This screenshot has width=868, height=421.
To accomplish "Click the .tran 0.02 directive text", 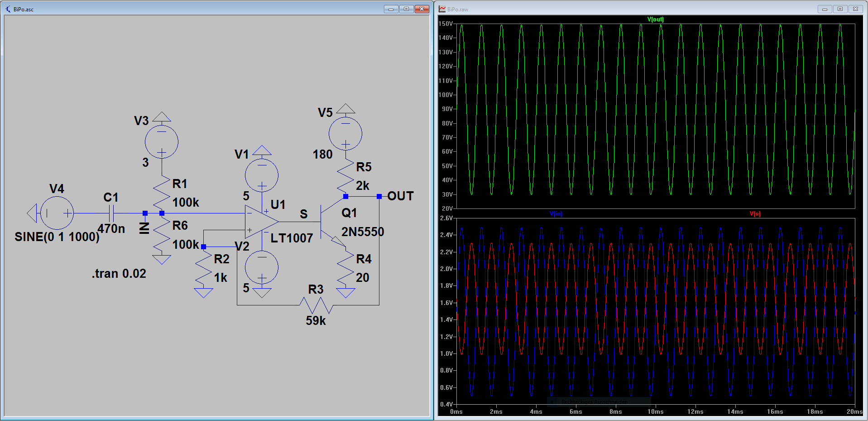I will (119, 274).
